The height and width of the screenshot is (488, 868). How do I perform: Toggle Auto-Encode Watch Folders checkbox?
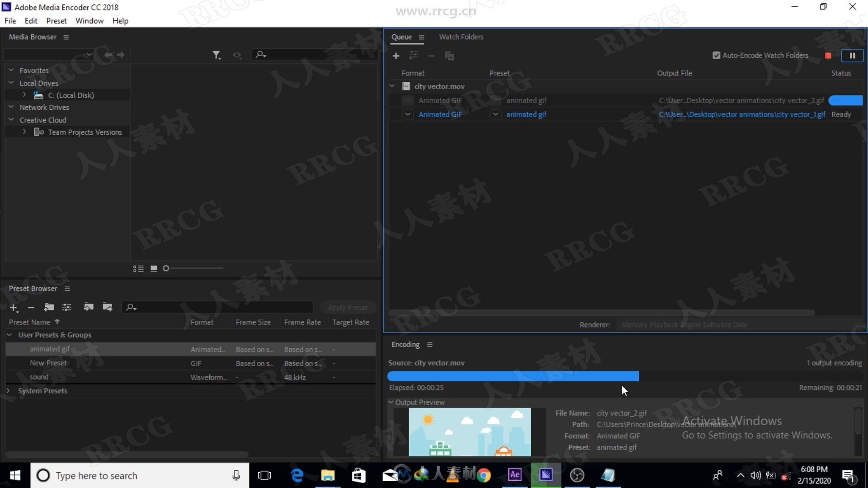tap(716, 56)
